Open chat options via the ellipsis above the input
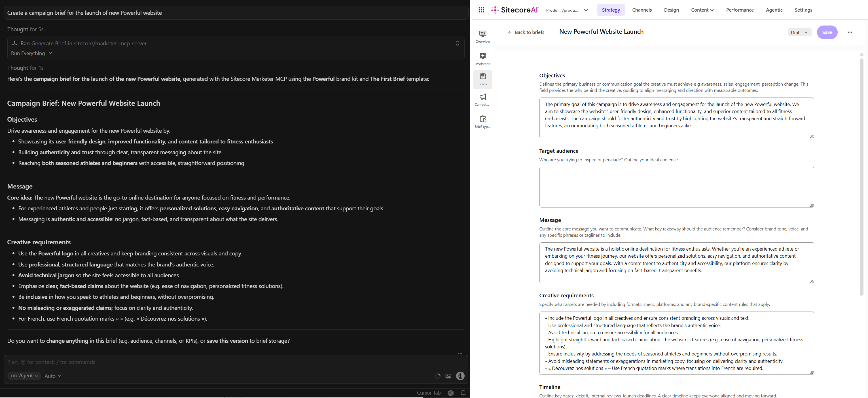 (460, 353)
